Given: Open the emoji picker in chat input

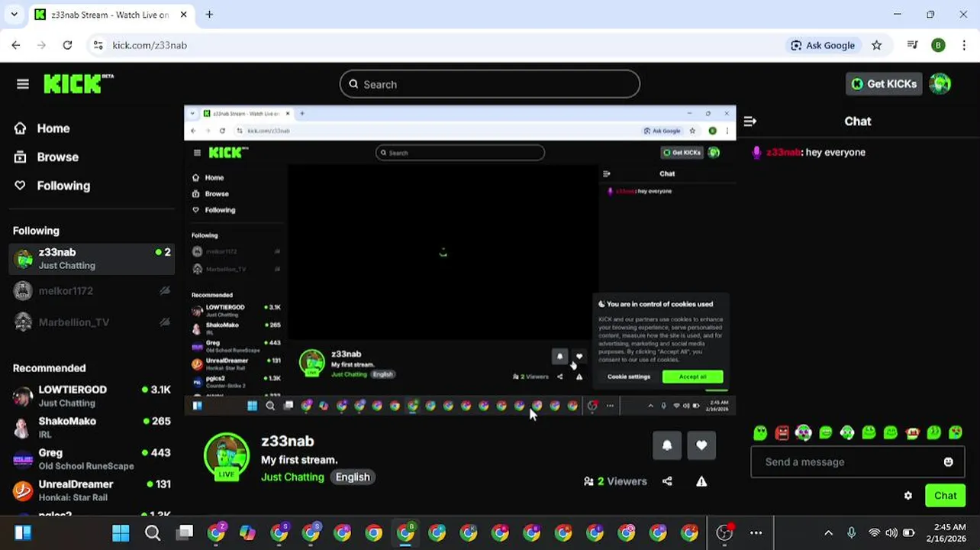Looking at the screenshot, I should [948, 462].
